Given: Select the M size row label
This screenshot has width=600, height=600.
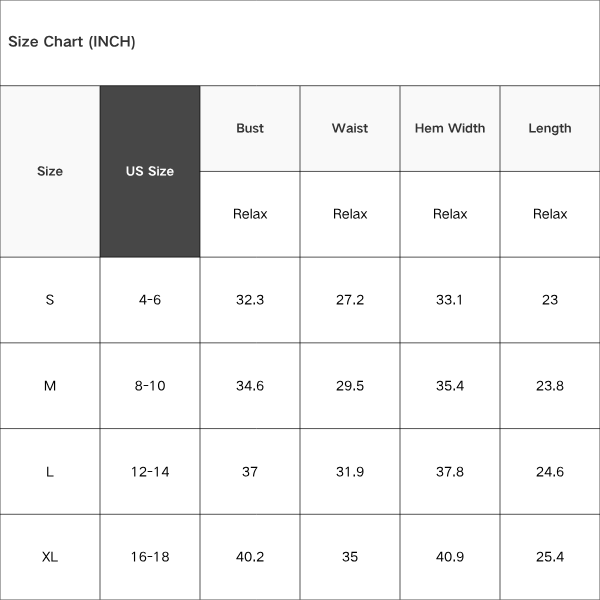Looking at the screenshot, I should (50, 386).
